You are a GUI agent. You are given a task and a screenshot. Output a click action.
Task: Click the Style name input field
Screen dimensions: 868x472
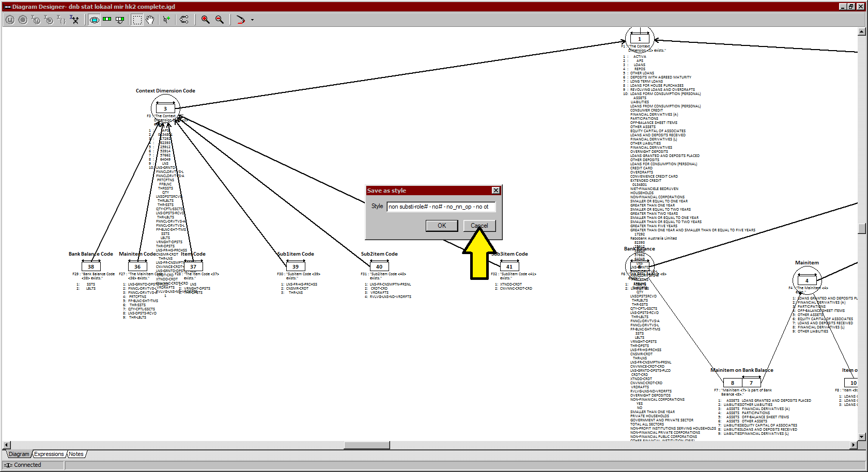point(441,207)
